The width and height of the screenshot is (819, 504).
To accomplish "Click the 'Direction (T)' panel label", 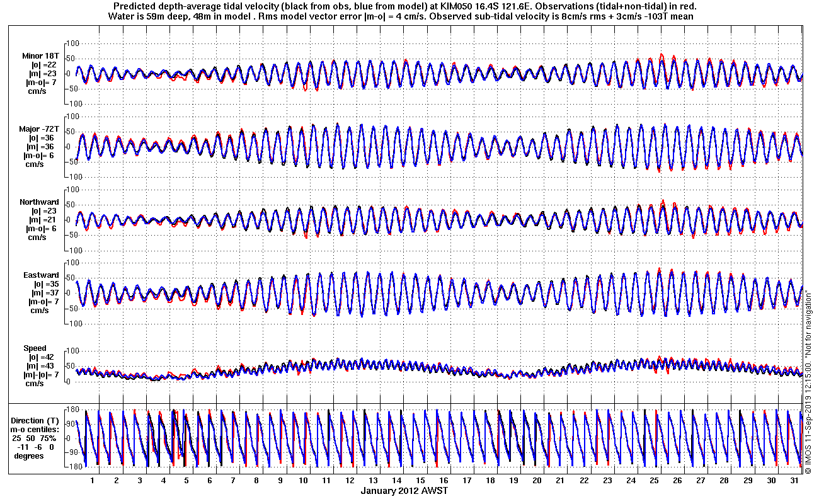I will point(37,421).
